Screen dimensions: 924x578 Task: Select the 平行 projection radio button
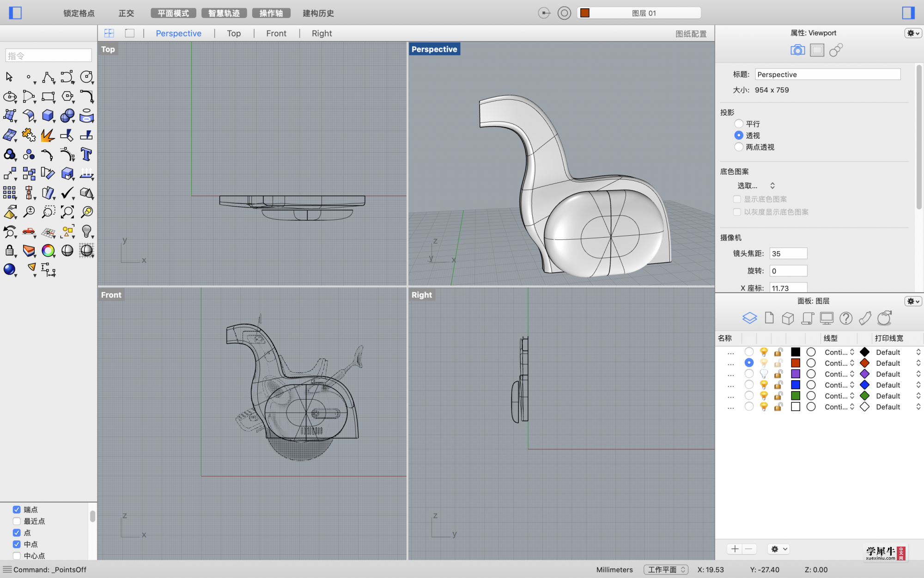pyautogui.click(x=739, y=124)
